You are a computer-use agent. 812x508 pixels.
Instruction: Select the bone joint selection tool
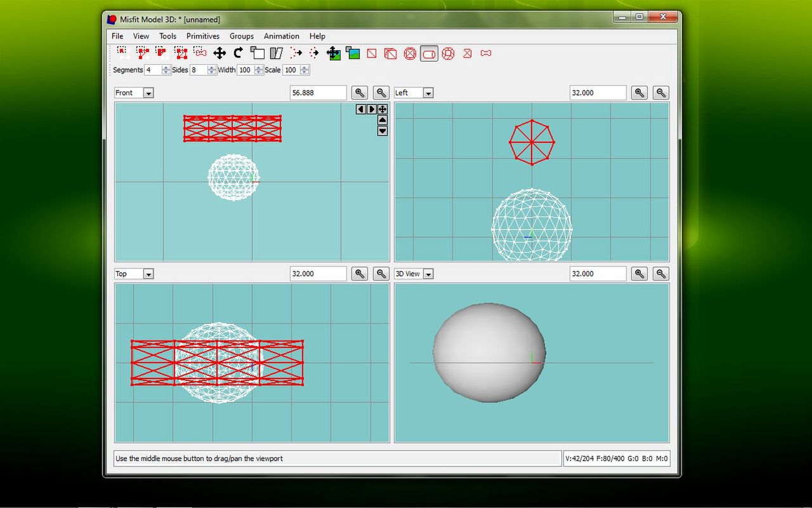click(x=200, y=53)
